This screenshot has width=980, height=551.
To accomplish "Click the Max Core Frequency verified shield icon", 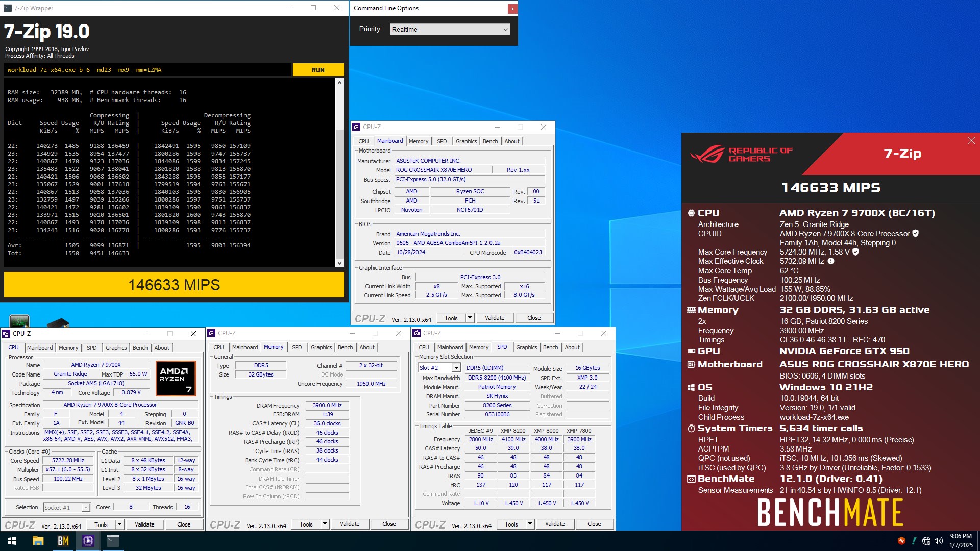I will click(x=856, y=252).
